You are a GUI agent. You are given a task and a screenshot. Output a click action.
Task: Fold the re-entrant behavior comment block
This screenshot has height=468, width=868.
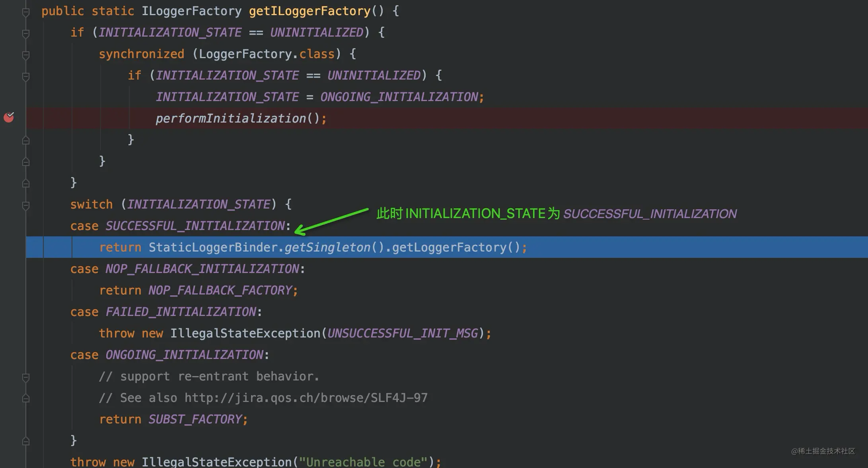point(26,377)
